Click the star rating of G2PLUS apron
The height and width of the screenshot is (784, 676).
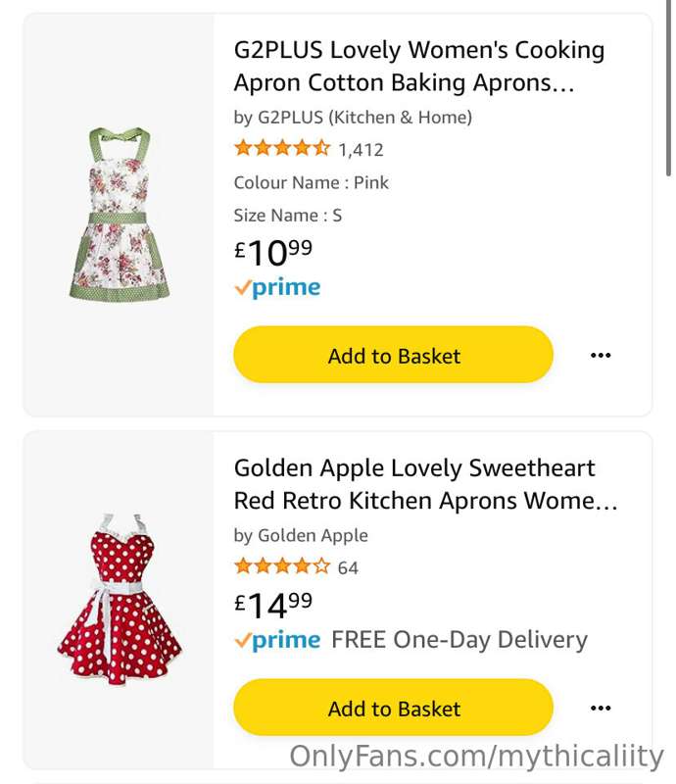click(282, 148)
